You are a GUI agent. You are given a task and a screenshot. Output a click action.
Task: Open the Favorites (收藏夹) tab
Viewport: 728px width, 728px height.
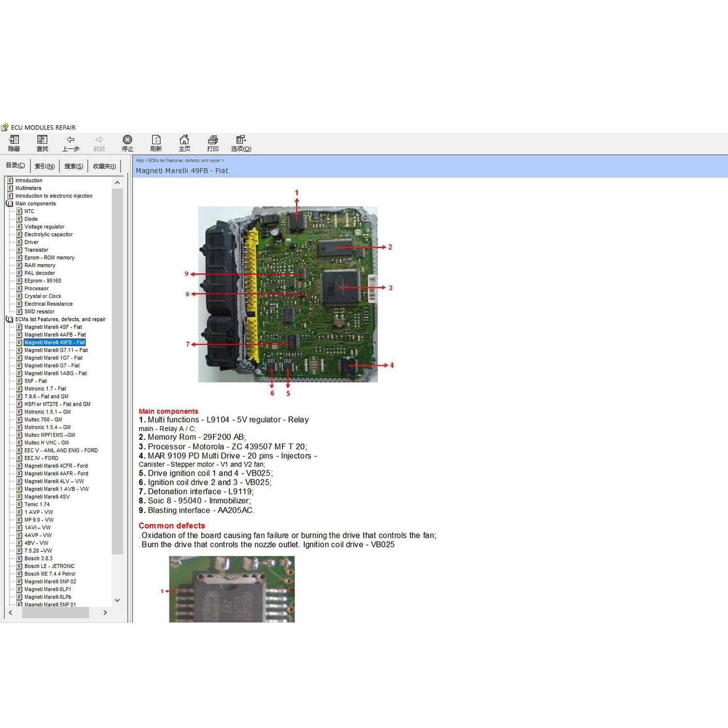[x=104, y=166]
